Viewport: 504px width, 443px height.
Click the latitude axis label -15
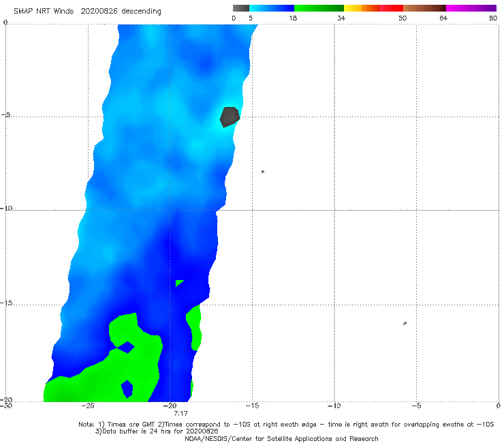[x=6, y=303]
